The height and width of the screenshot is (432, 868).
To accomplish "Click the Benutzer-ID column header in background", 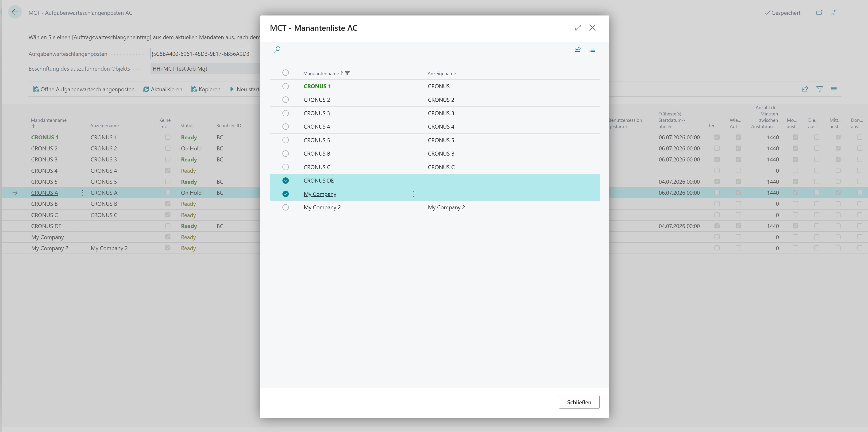I will 228,126.
